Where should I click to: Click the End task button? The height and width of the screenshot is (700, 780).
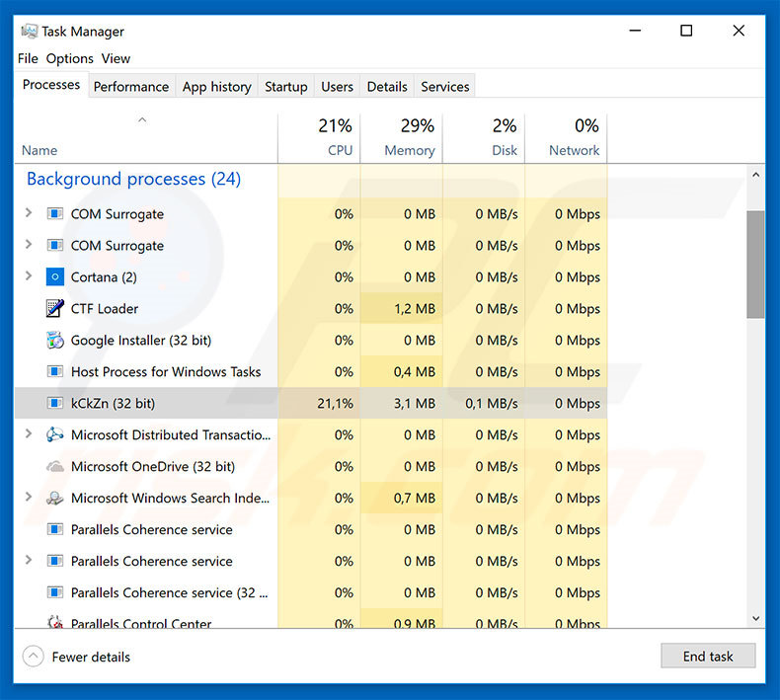tap(708, 657)
